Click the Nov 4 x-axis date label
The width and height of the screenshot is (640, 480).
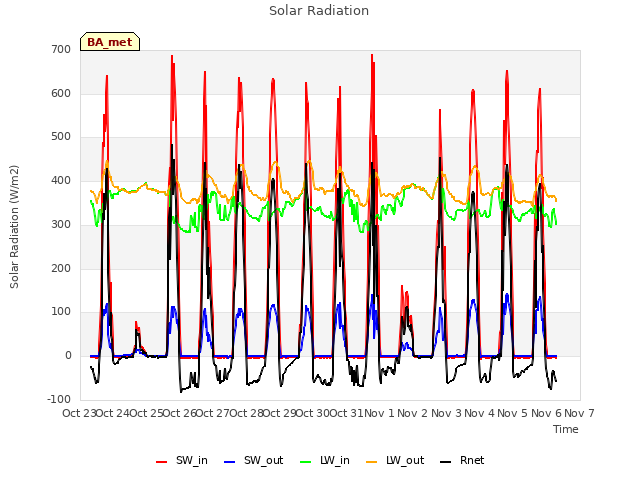(480, 413)
